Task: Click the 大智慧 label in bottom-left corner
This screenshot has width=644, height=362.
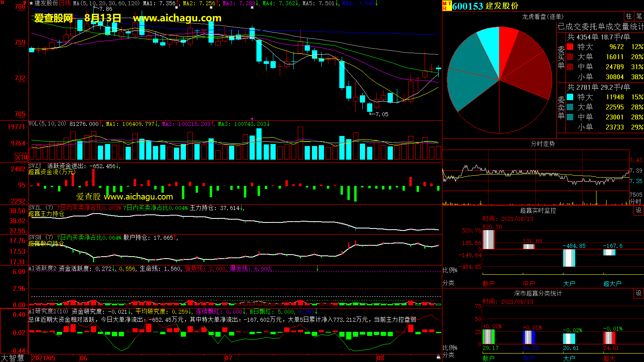Action: (x=12, y=358)
